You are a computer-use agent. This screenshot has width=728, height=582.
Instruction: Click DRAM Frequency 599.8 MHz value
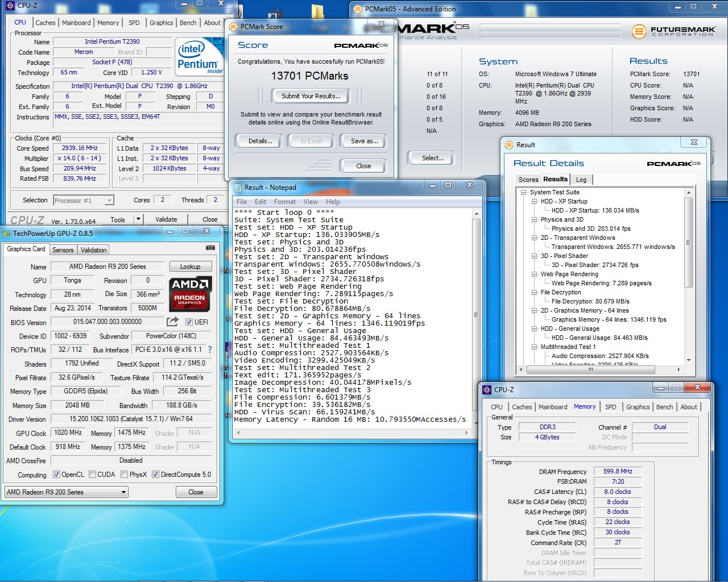pyautogui.click(x=618, y=471)
